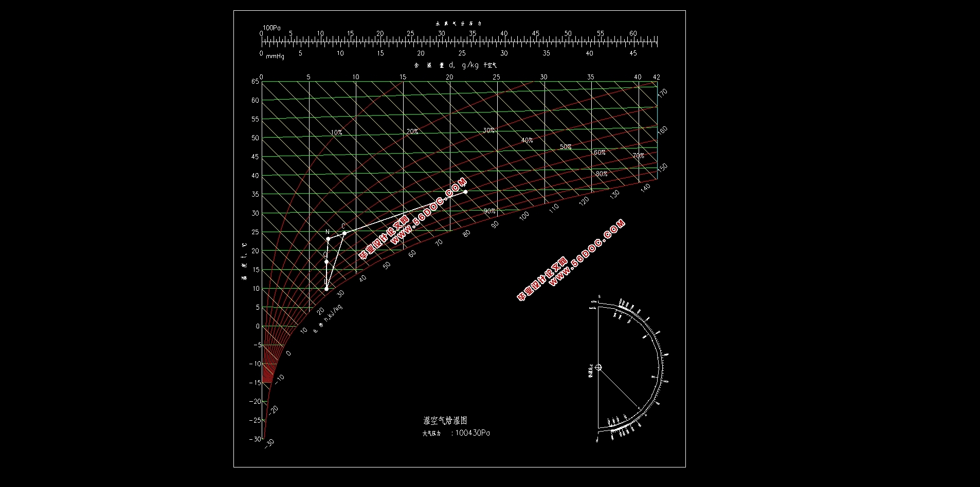The height and width of the screenshot is (487, 980).
Task: Click the 65 temperature axis label
Action: 255,81
